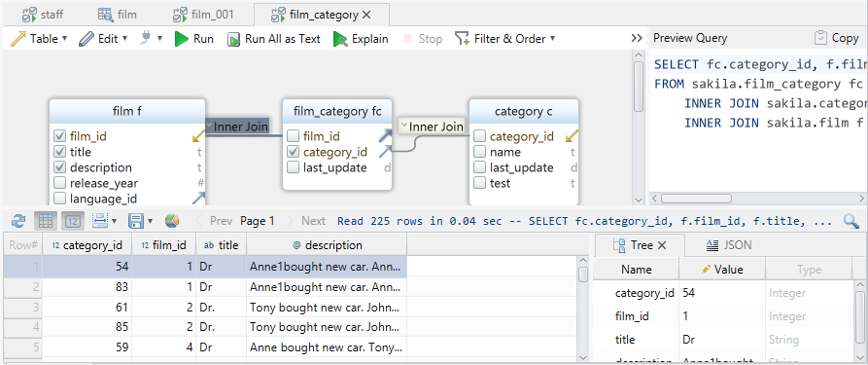Search results with magnifier icon
Viewport: 868px width, 365px height.
pyautogui.click(x=851, y=221)
